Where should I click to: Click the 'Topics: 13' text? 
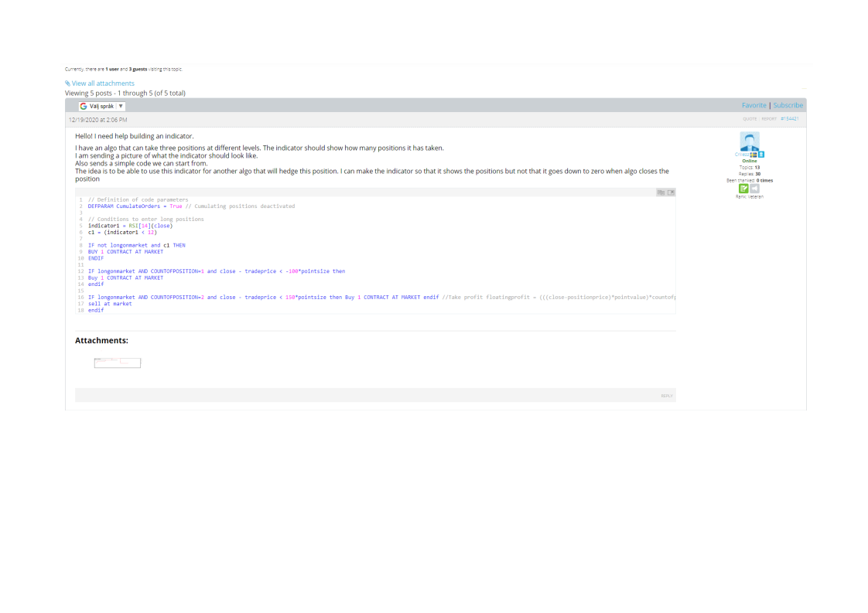tap(750, 167)
